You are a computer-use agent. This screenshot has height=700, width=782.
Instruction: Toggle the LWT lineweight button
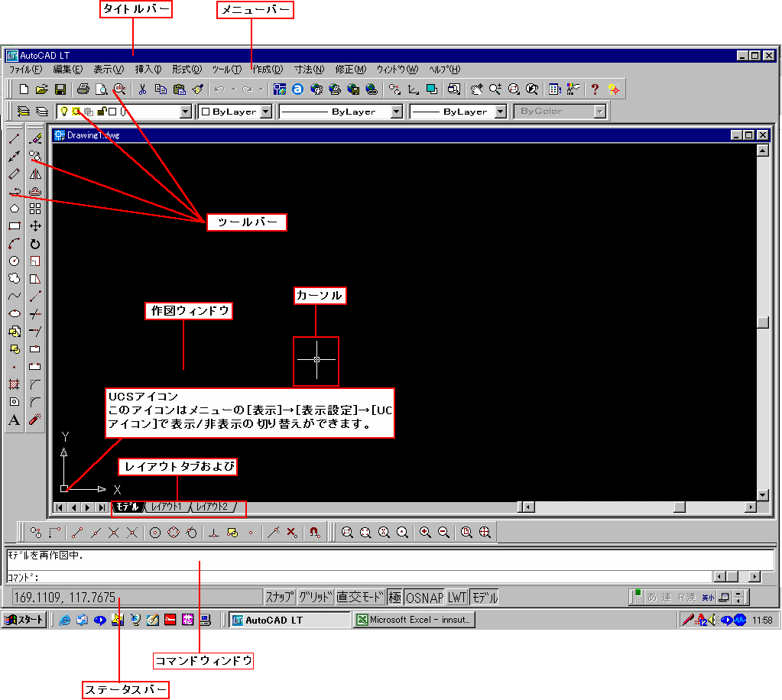pyautogui.click(x=457, y=597)
